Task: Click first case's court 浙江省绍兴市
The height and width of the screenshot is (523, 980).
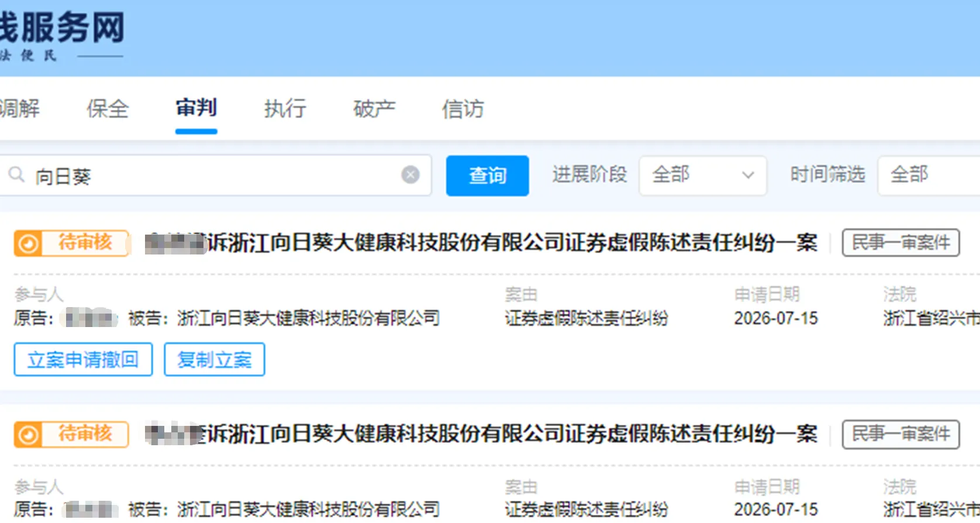Action: [931, 318]
